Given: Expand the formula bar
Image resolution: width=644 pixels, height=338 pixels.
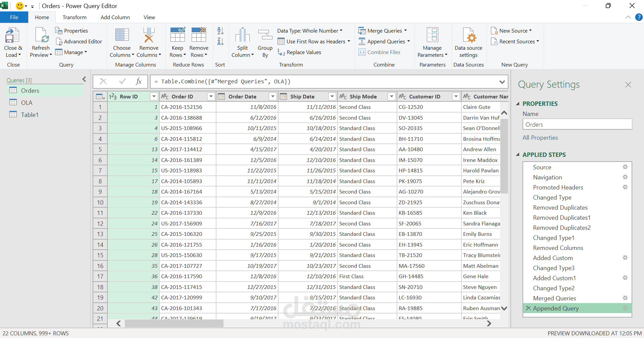Looking at the screenshot, I should [x=502, y=82].
